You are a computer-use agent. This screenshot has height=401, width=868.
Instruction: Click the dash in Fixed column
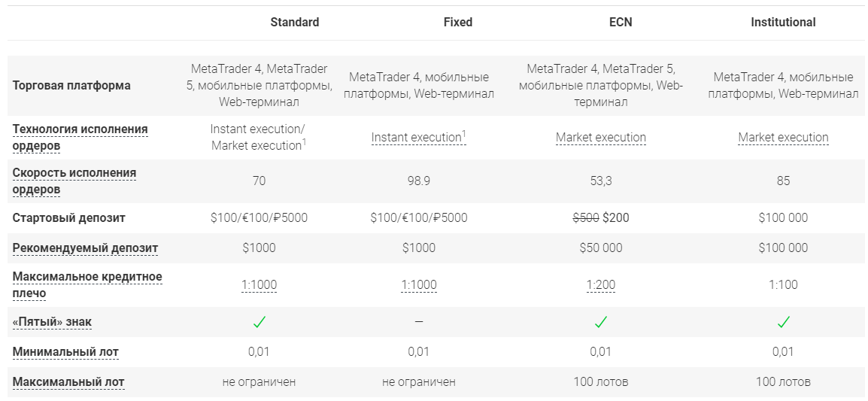click(419, 322)
